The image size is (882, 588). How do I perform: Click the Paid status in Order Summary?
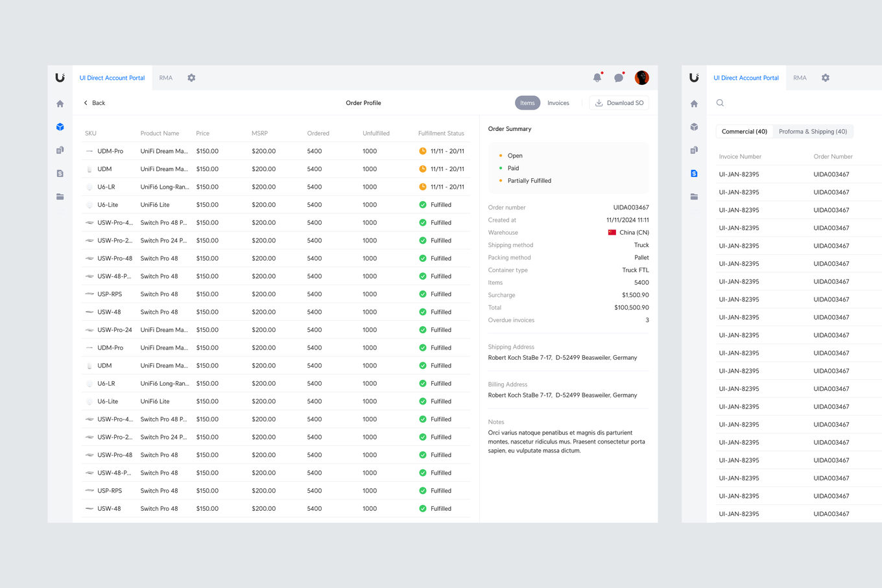tap(514, 169)
